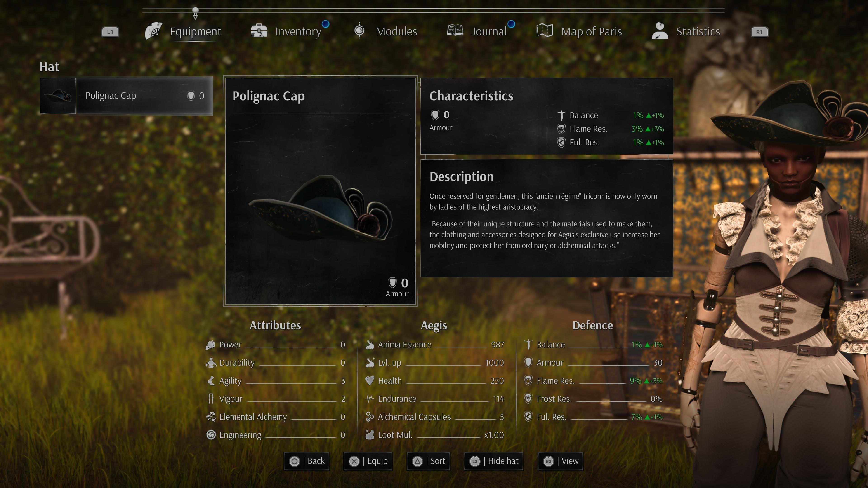Open the Sort options
This screenshot has height=488, width=868.
tap(428, 461)
